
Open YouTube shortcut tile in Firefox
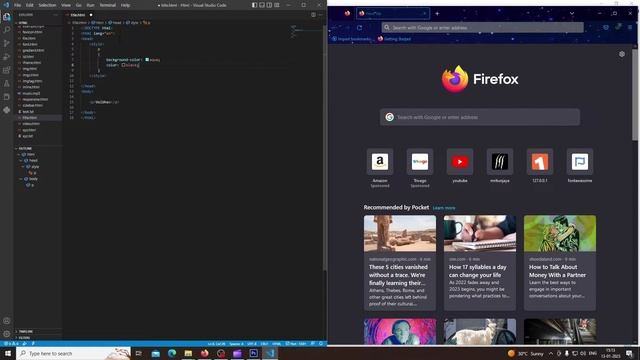pyautogui.click(x=460, y=162)
